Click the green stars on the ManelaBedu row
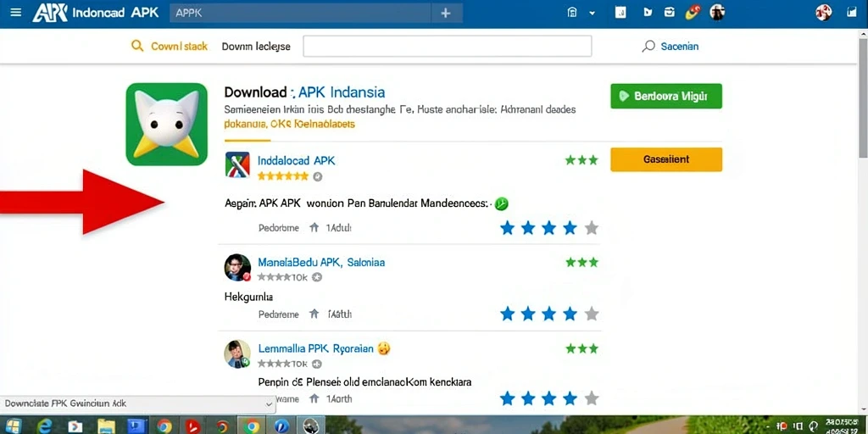The height and width of the screenshot is (434, 868). [x=581, y=262]
